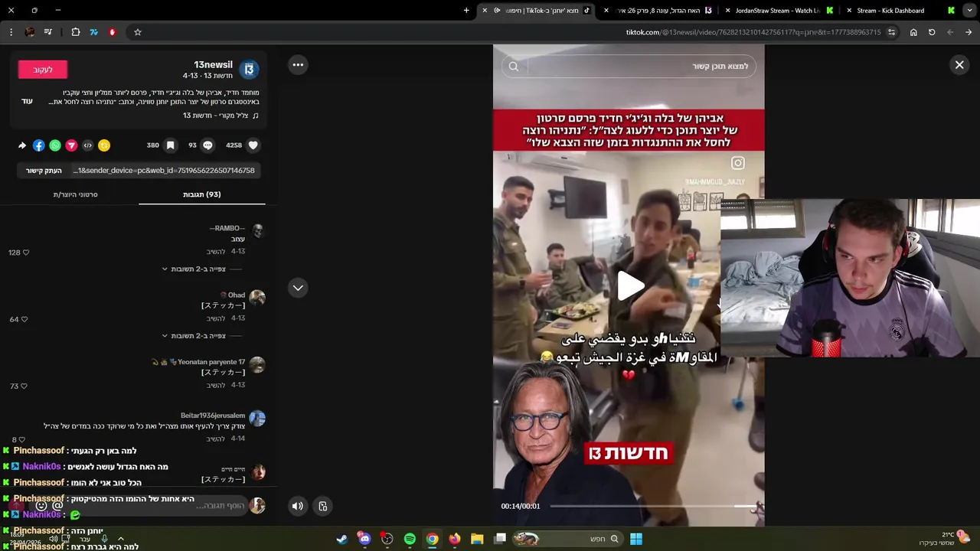
Task: Open emoji picker in comment box
Action: tap(41, 506)
